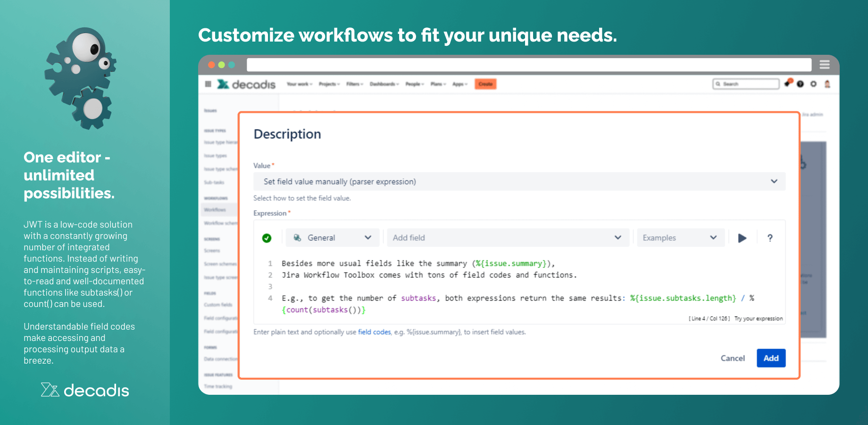This screenshot has width=868, height=425.
Task: Click the browser address bar
Action: tap(529, 65)
